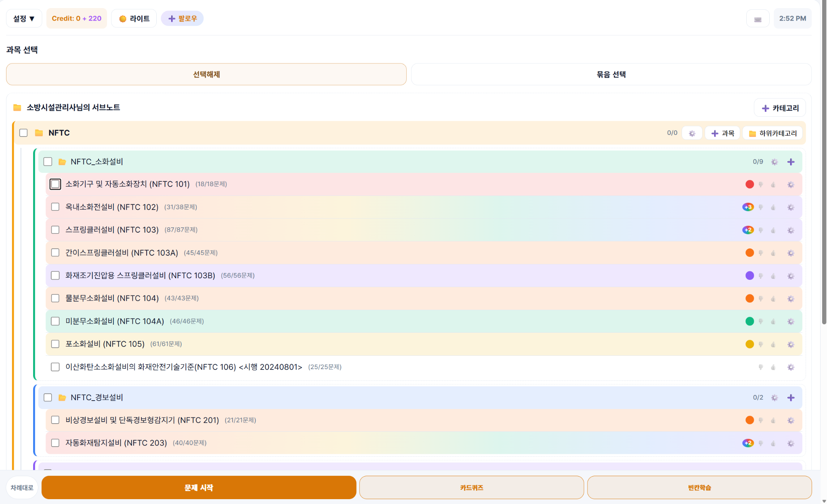827x504 pixels.
Task: Open gear settings for 이산화탄소소화설비 NFTC 106 row
Action: point(791,367)
